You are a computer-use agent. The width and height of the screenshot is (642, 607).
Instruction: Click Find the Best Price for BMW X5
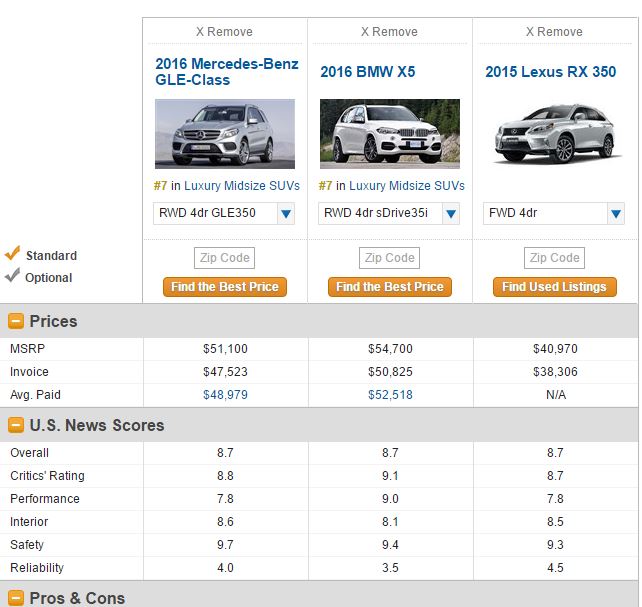pyautogui.click(x=390, y=287)
